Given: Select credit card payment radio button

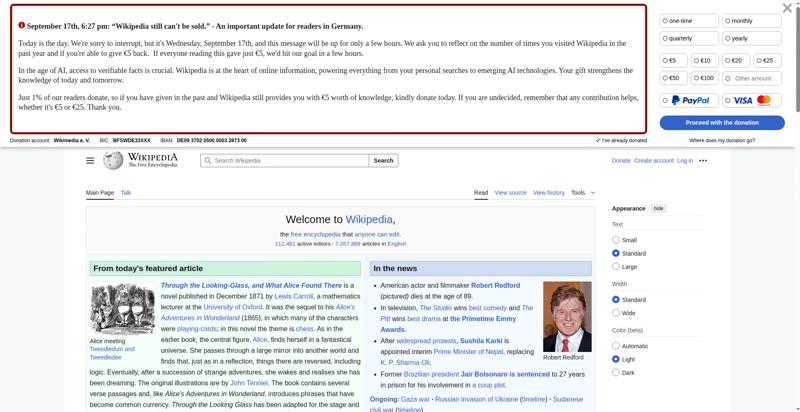Looking at the screenshot, I should tap(728, 100).
